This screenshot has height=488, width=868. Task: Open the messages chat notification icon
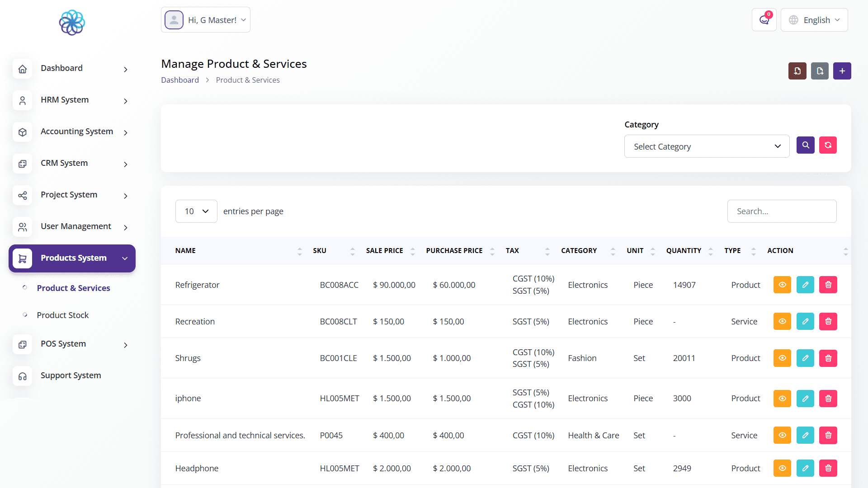point(764,20)
